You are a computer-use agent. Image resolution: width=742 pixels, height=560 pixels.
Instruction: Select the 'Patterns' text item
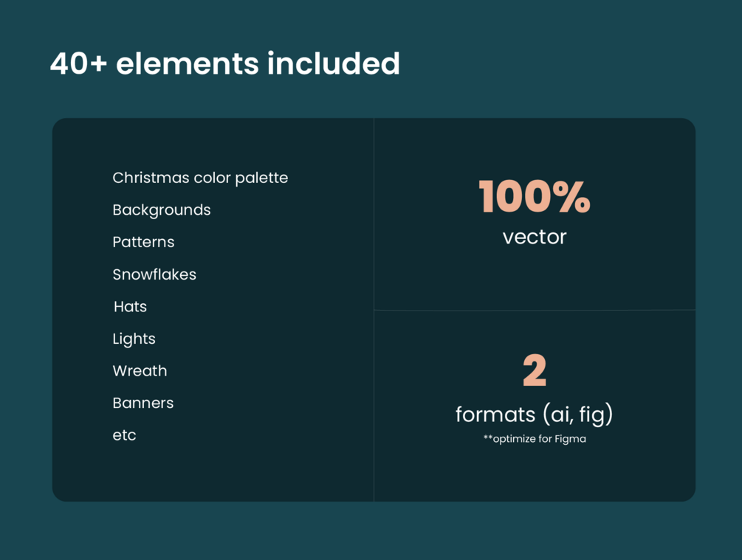click(143, 242)
